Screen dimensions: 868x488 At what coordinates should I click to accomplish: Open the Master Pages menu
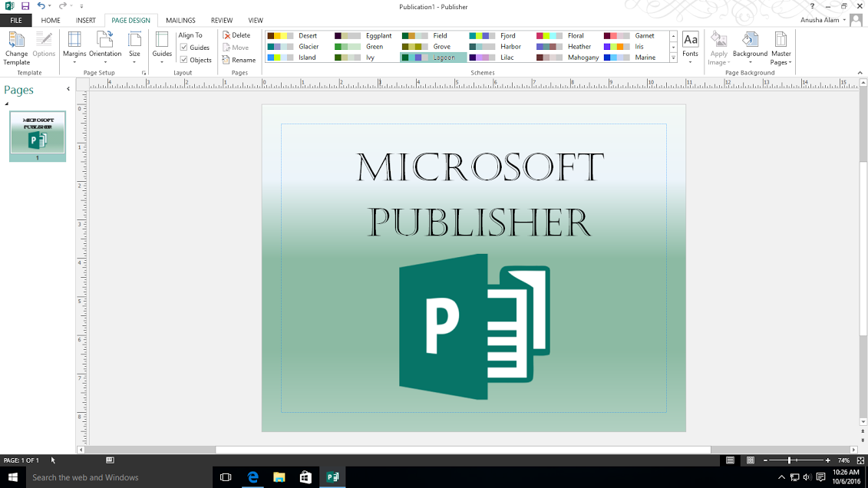click(x=781, y=48)
